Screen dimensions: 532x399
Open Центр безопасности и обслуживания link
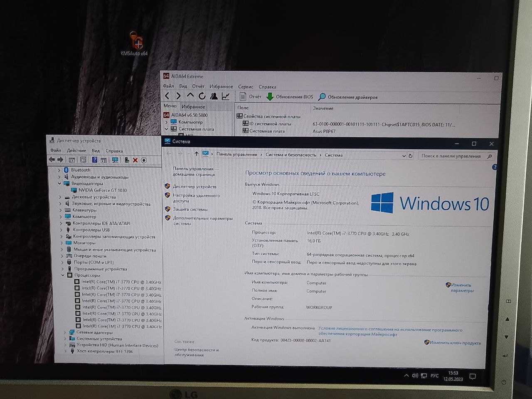point(196,352)
